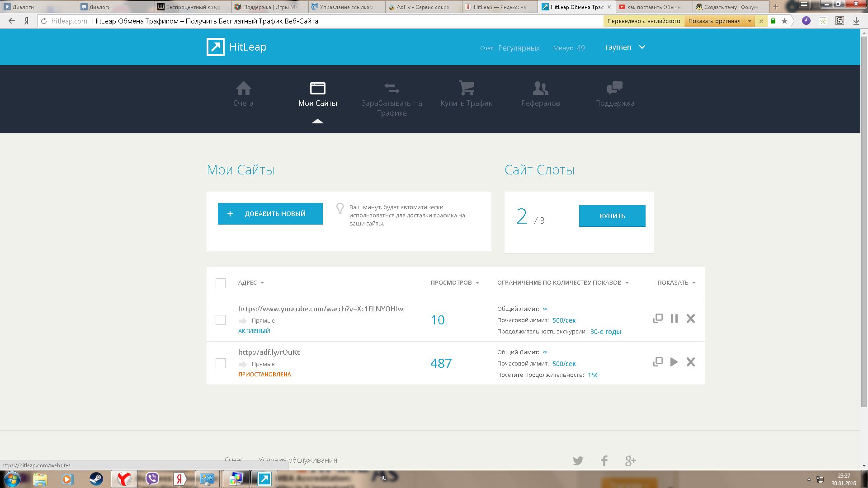Screen dimensions: 868x488
Task: Open the Twitter footer link
Action: tap(578, 461)
